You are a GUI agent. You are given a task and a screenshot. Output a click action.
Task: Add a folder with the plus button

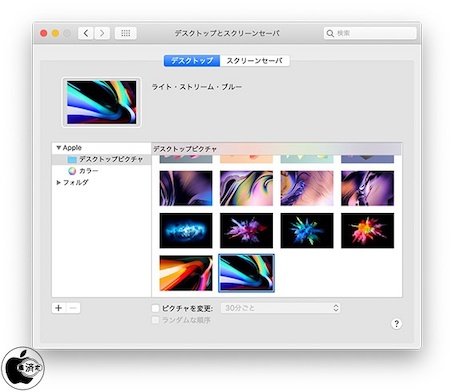pyautogui.click(x=59, y=308)
